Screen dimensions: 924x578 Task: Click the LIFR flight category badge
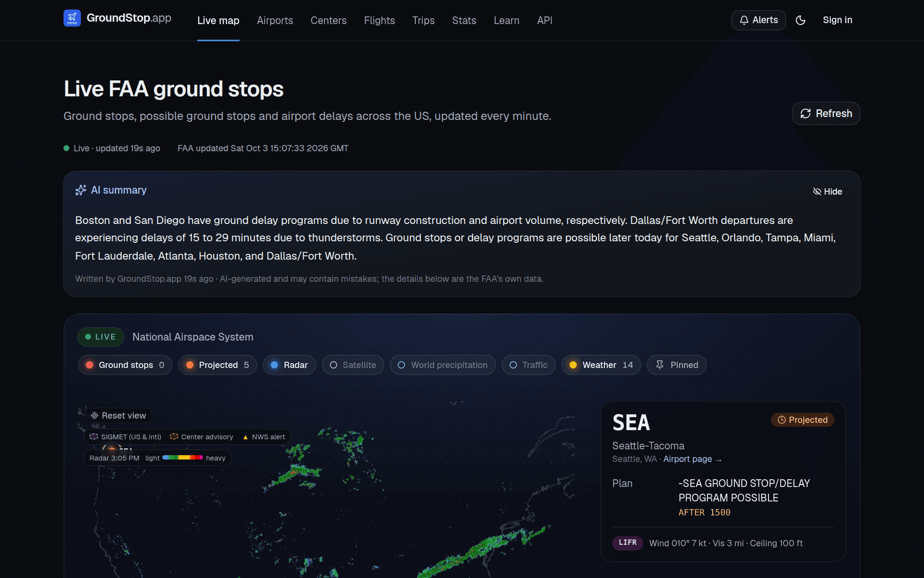[627, 543]
